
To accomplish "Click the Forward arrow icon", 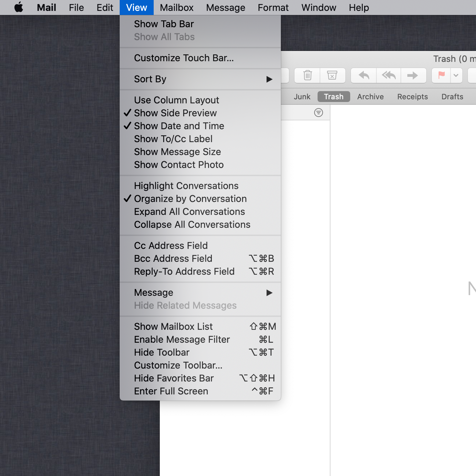I will pos(413,75).
